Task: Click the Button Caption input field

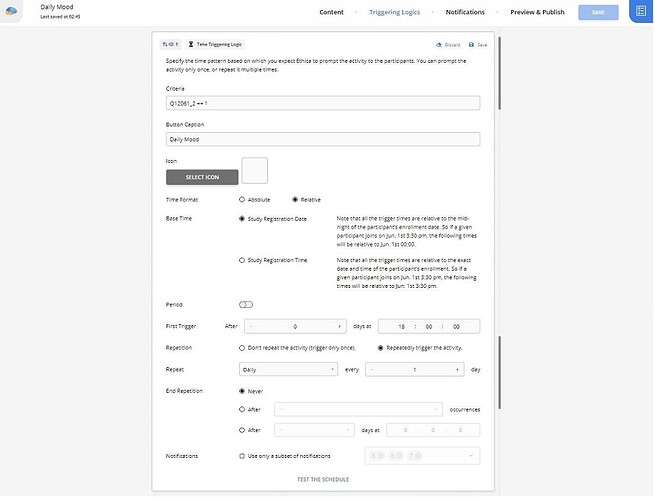Action: point(323,139)
